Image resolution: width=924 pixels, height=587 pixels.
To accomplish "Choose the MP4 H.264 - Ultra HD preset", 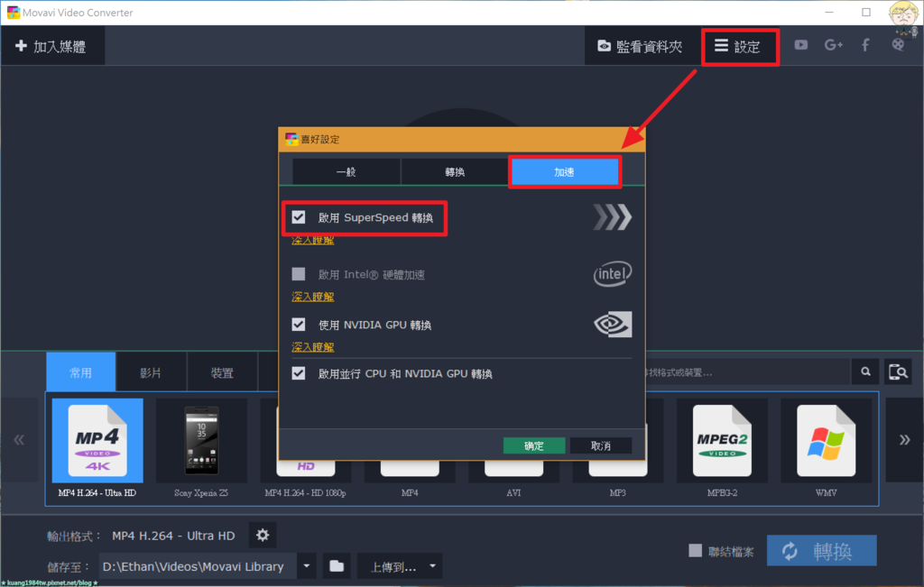I will point(97,449).
